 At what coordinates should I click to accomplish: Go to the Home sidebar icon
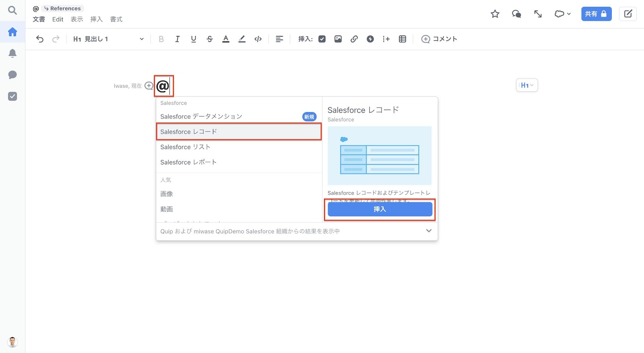pyautogui.click(x=12, y=32)
